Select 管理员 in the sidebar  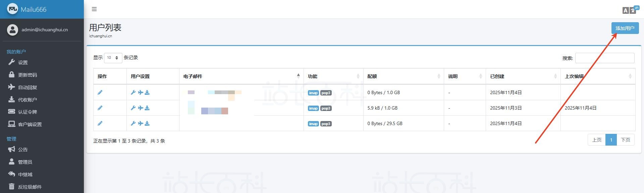(25, 162)
